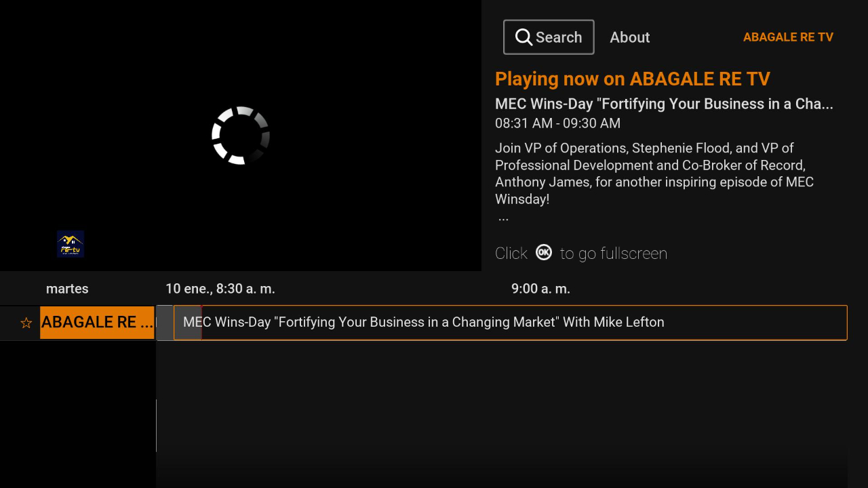Open the About section

[629, 37]
